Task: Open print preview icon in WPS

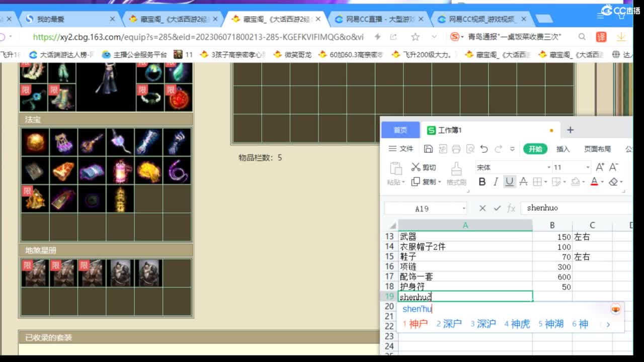Action: coord(470,149)
